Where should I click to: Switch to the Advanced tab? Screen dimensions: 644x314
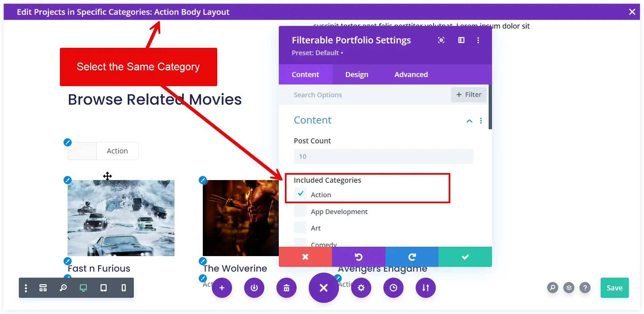(411, 74)
